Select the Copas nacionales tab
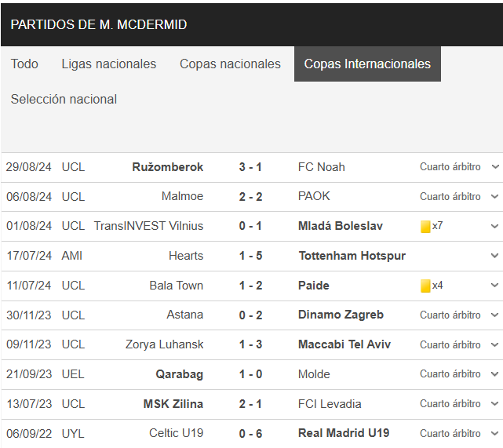This screenshot has height=448, width=503. [x=230, y=64]
